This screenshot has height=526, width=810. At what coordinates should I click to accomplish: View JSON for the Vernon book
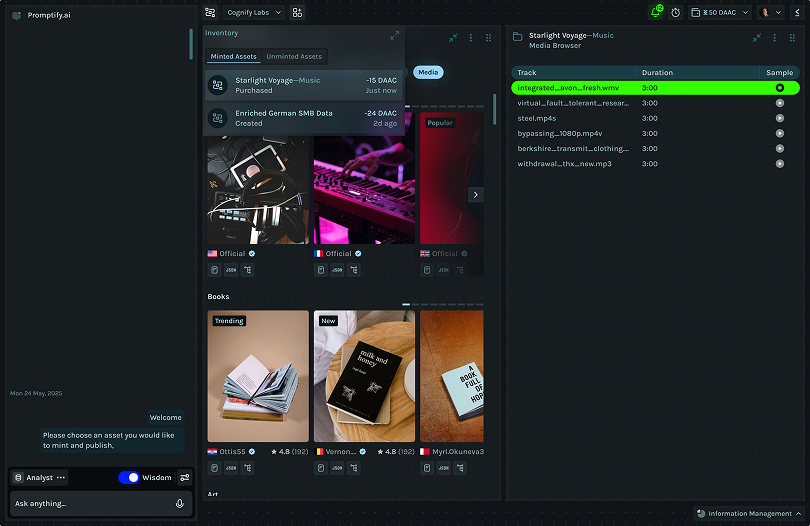pos(337,468)
